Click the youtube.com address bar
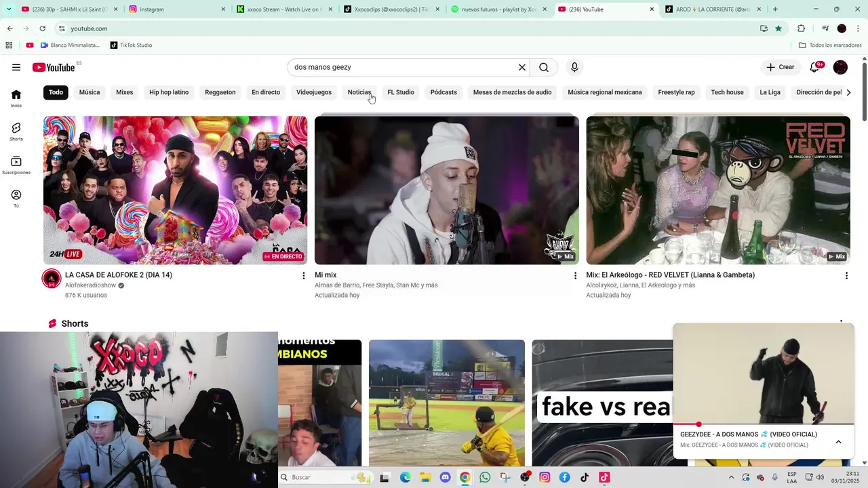 [407, 28]
